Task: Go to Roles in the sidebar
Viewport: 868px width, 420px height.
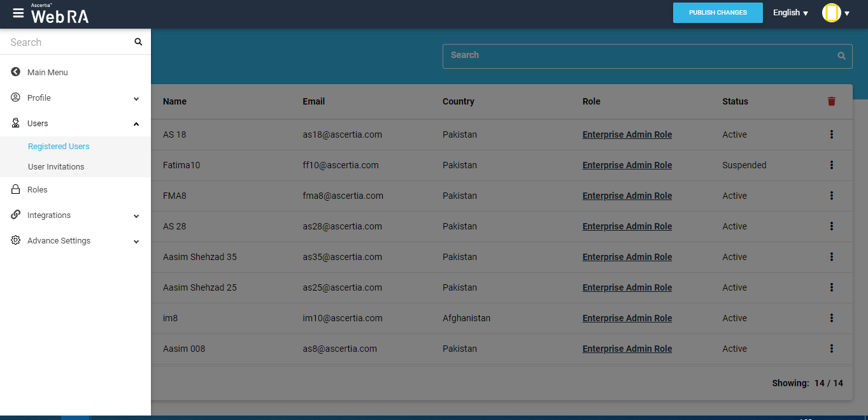Action: [x=38, y=190]
